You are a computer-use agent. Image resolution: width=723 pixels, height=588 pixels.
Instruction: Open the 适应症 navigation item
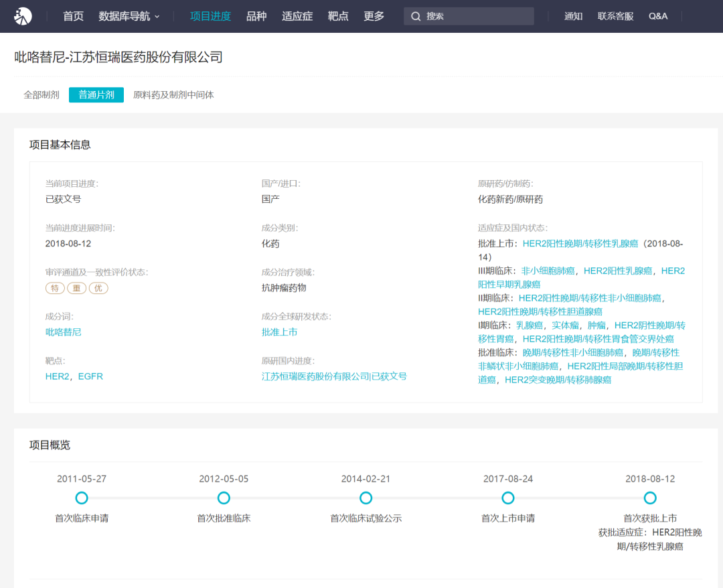[297, 16]
